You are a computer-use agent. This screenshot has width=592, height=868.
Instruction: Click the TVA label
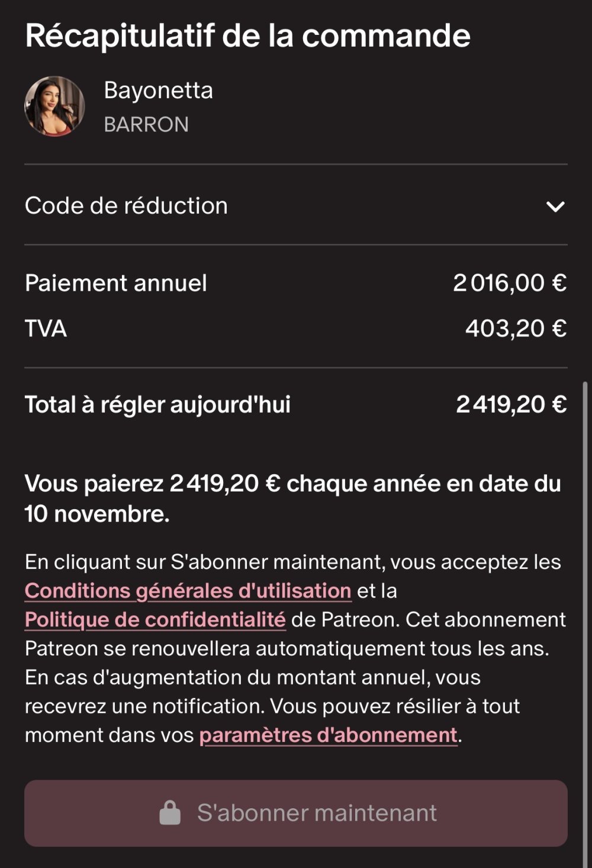click(46, 329)
